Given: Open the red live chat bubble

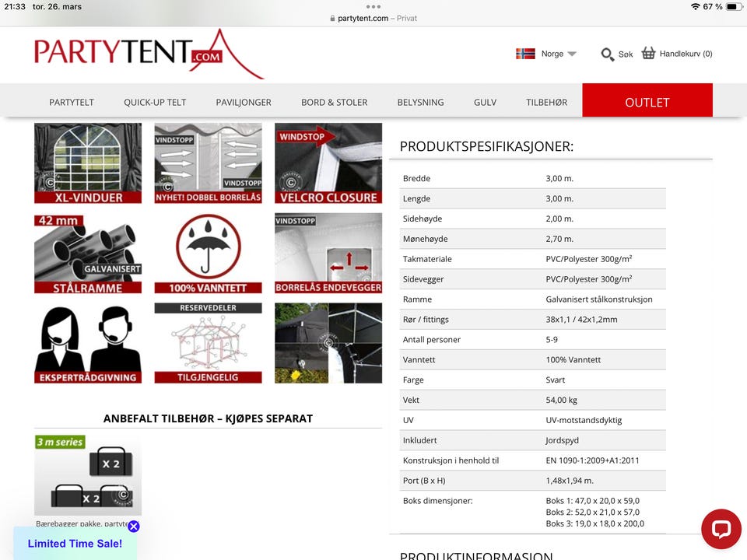Looking at the screenshot, I should point(721,529).
